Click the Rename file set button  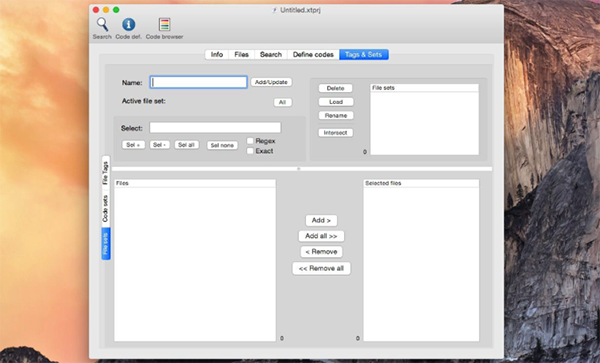coord(336,116)
